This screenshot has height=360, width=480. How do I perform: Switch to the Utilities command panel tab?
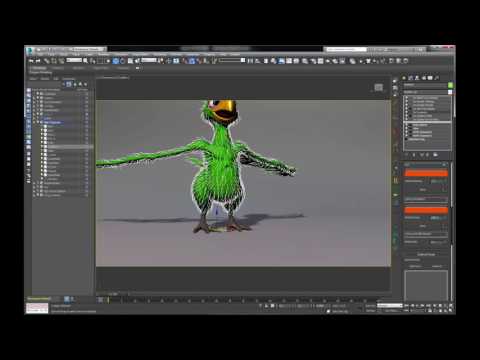437,78
